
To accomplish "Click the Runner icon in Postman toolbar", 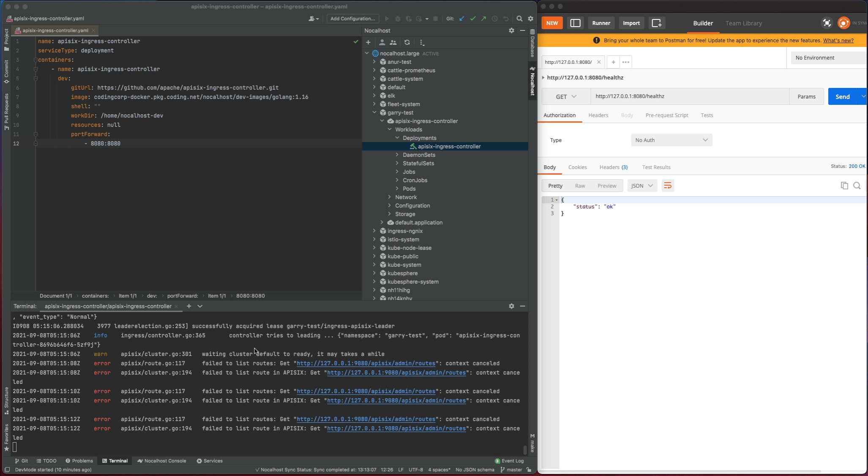I will pos(601,23).
